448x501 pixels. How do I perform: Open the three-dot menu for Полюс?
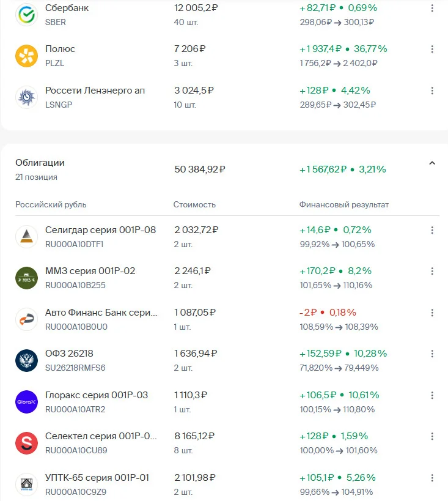point(432,49)
